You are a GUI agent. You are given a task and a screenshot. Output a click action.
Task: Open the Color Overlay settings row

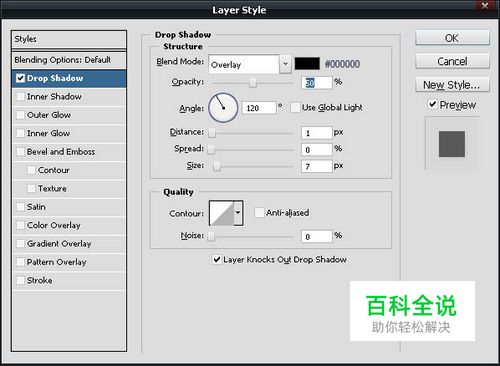click(x=69, y=225)
